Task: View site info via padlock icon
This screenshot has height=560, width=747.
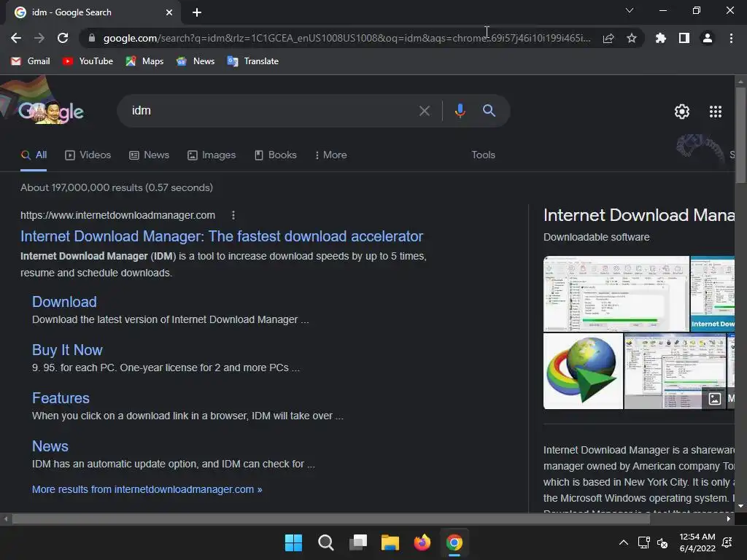Action: [x=92, y=38]
